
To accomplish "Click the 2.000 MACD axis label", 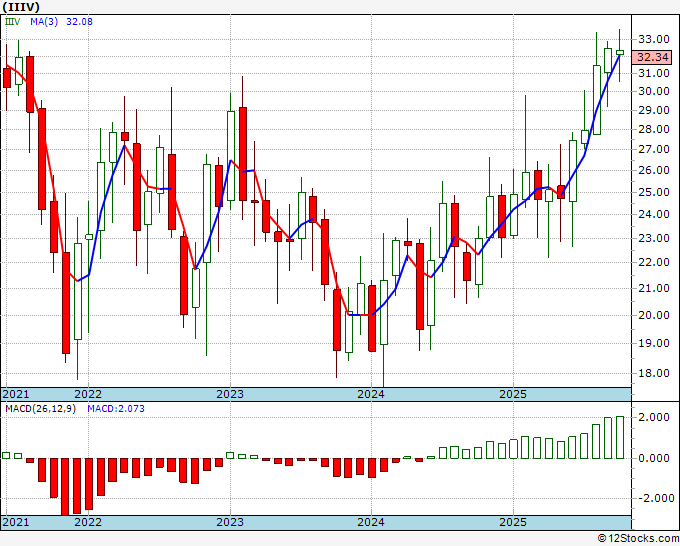I will pos(654,417).
